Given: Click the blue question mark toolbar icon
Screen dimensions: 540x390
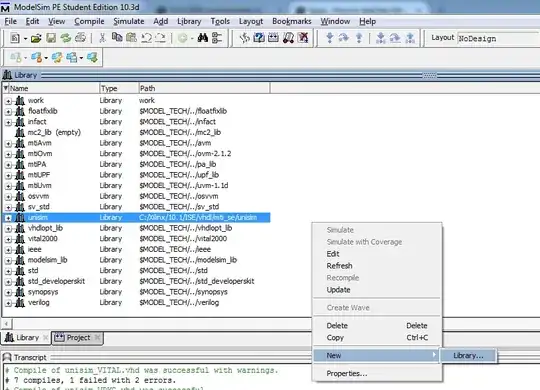Looking at the screenshot, I should point(259,38).
